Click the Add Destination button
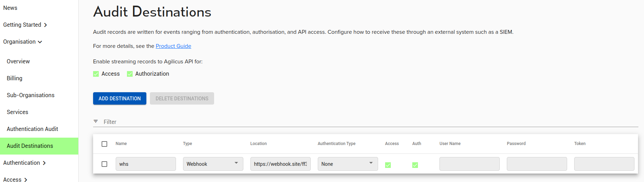Image resolution: width=644 pixels, height=182 pixels. coord(120,99)
